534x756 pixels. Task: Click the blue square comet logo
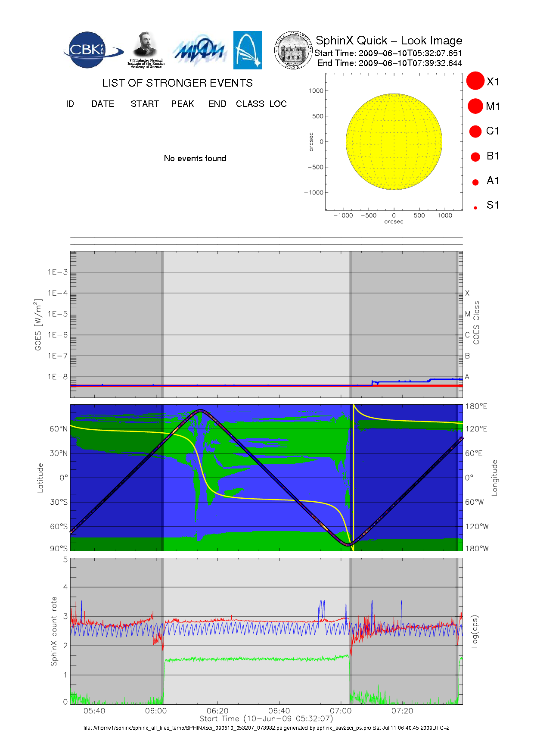click(248, 50)
